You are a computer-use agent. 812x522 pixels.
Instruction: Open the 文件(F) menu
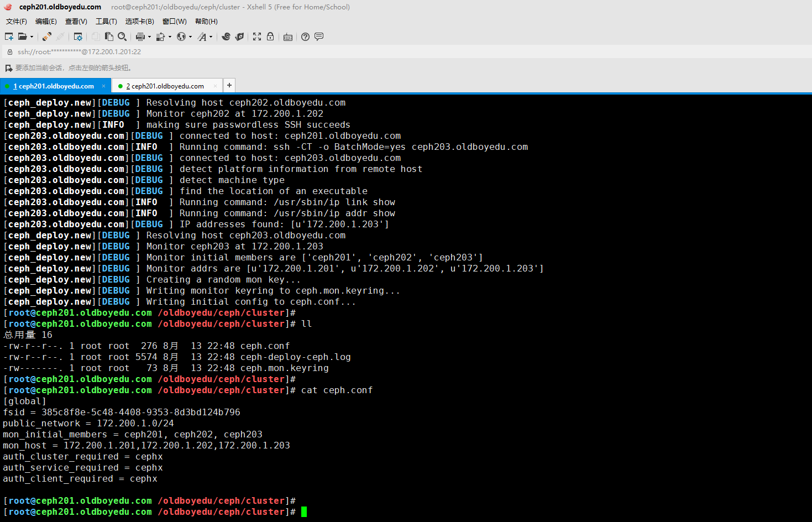[x=16, y=22]
